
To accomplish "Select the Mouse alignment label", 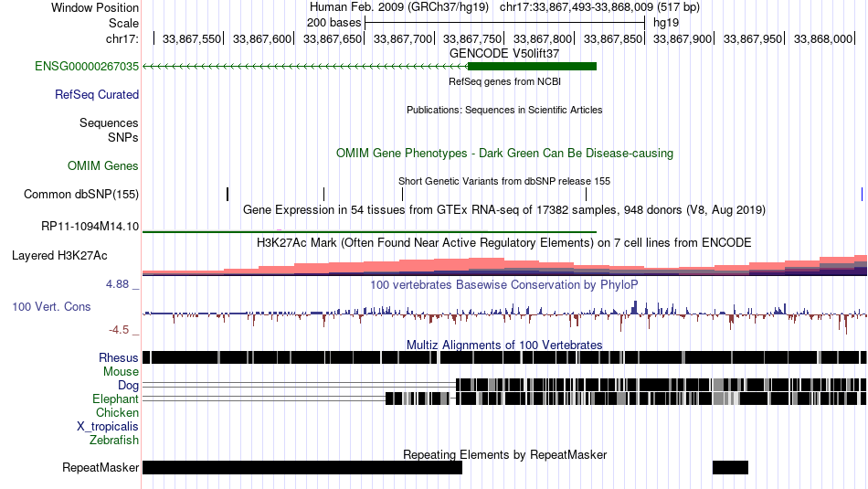I will point(121,372).
